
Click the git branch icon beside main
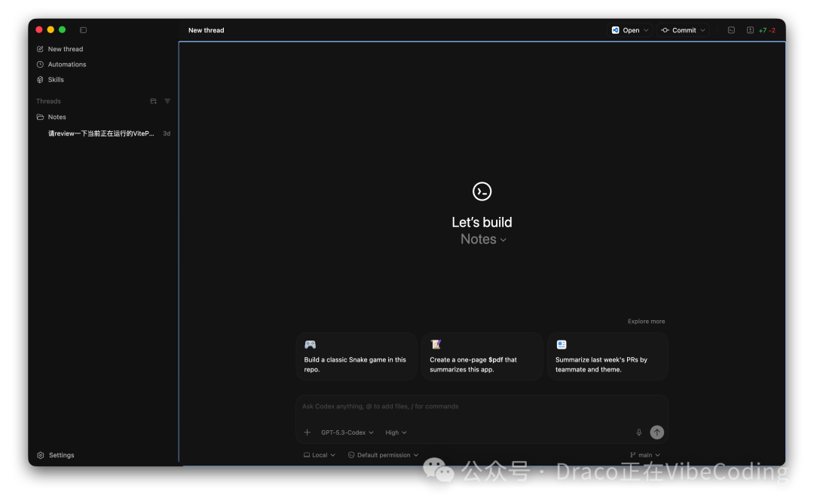633,455
